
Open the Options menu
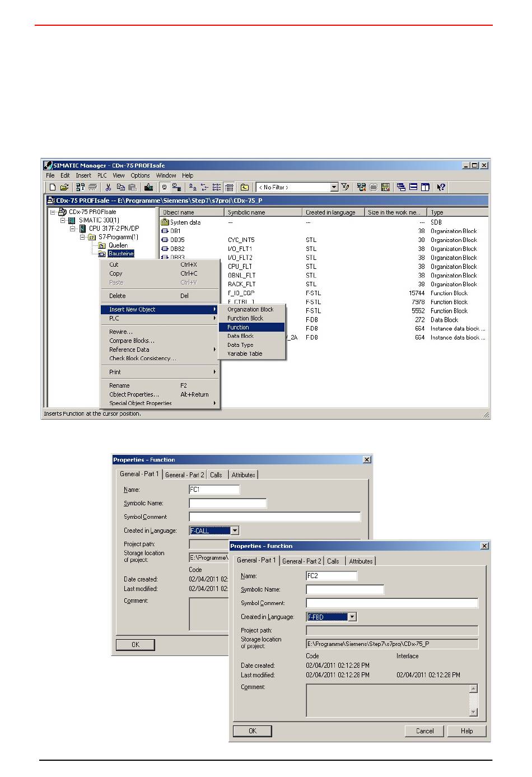pos(140,175)
